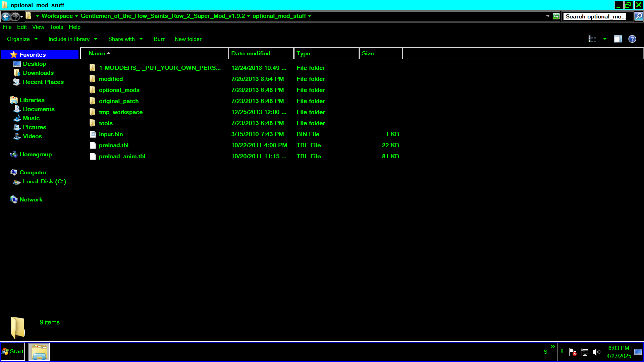Select the input.bin file icon
This screenshot has height=362, width=644.
(x=93, y=134)
